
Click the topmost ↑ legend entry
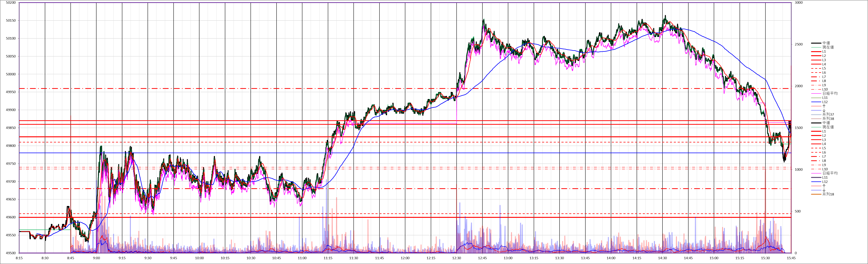point(824,106)
